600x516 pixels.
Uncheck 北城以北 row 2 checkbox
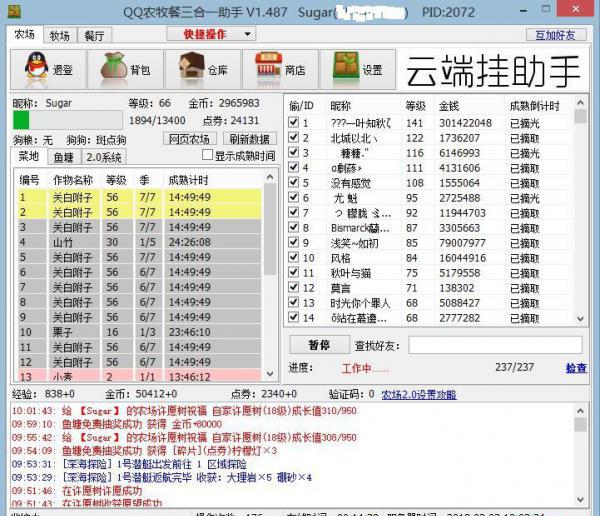coord(293,137)
